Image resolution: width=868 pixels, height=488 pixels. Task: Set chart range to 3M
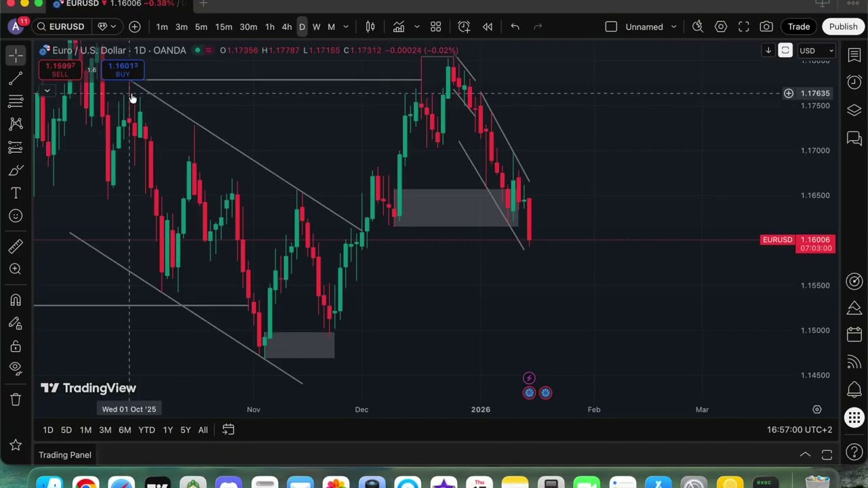click(105, 430)
